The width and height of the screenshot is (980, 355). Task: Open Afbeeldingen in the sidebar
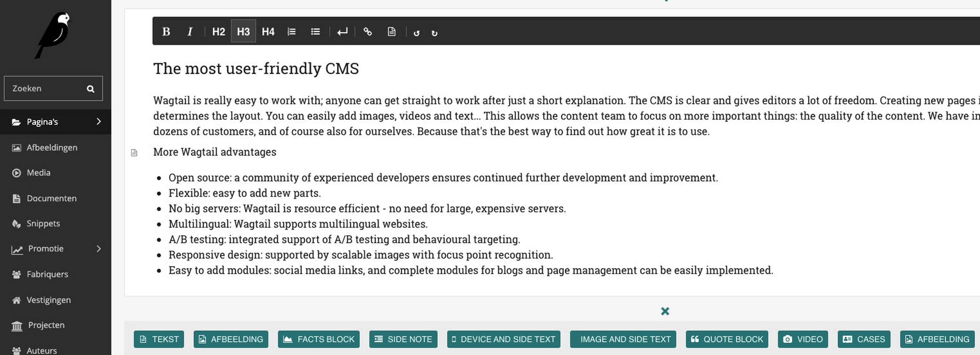[56, 147]
